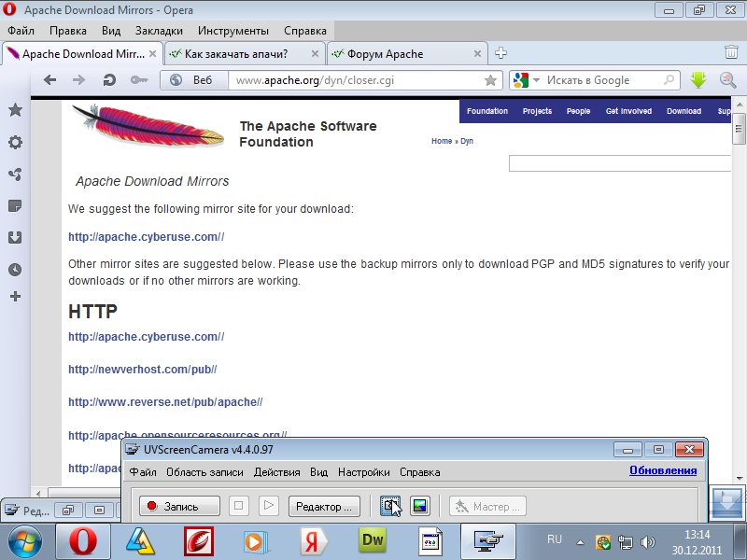Click the RU language indicator
Screen dimensions: 747x560
point(554,539)
